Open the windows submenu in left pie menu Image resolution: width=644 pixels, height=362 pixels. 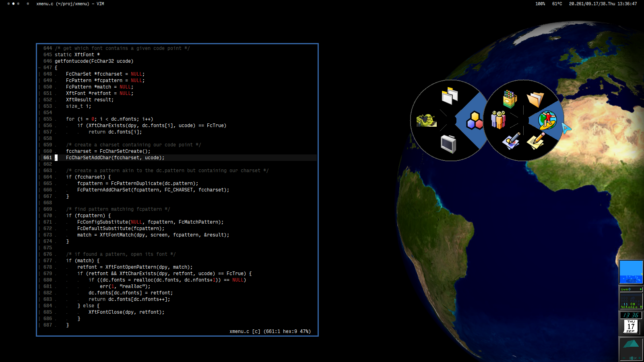[x=450, y=96]
